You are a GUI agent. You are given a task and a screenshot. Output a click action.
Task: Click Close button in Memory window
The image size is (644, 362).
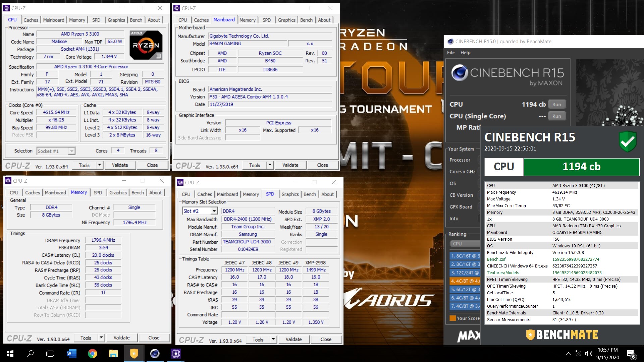pos(154,338)
